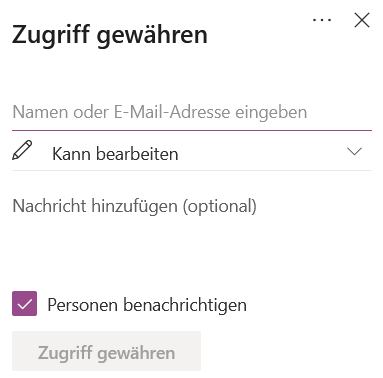Viewport: 383px width, 378px height.
Task: Dismiss dialog using the X icon
Action: click(x=362, y=20)
